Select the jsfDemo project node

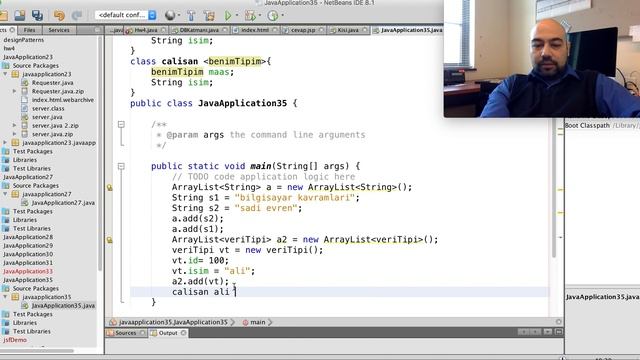[x=15, y=340]
